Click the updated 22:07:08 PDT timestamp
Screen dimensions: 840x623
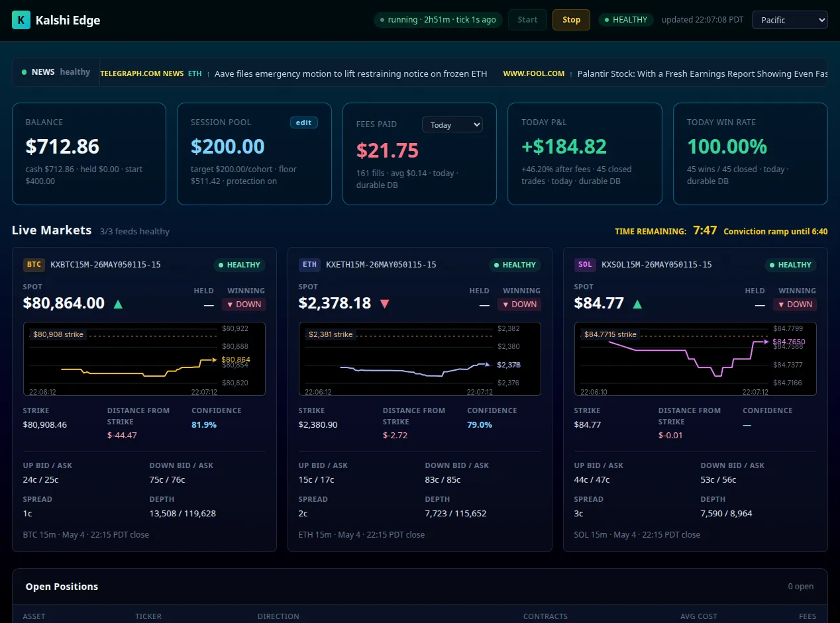coord(702,20)
